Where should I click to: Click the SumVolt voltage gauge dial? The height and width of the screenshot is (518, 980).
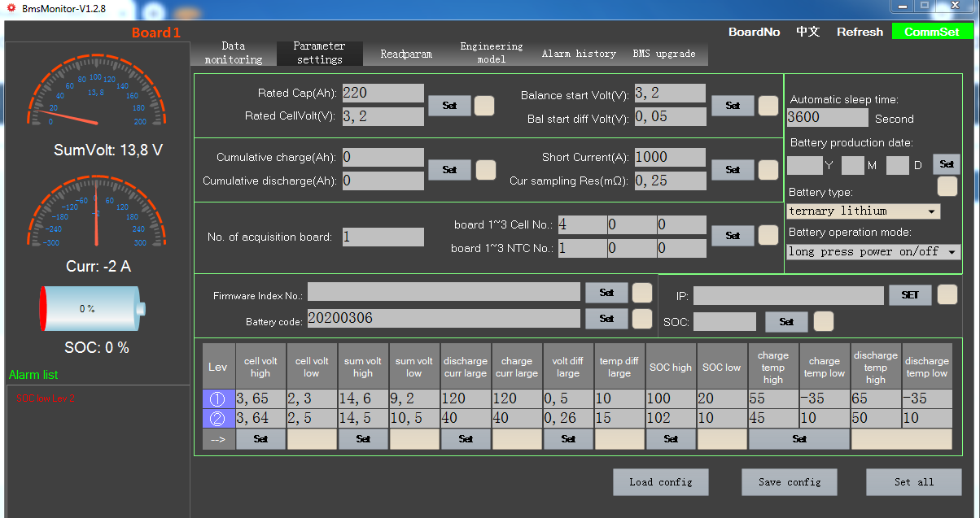pyautogui.click(x=96, y=96)
